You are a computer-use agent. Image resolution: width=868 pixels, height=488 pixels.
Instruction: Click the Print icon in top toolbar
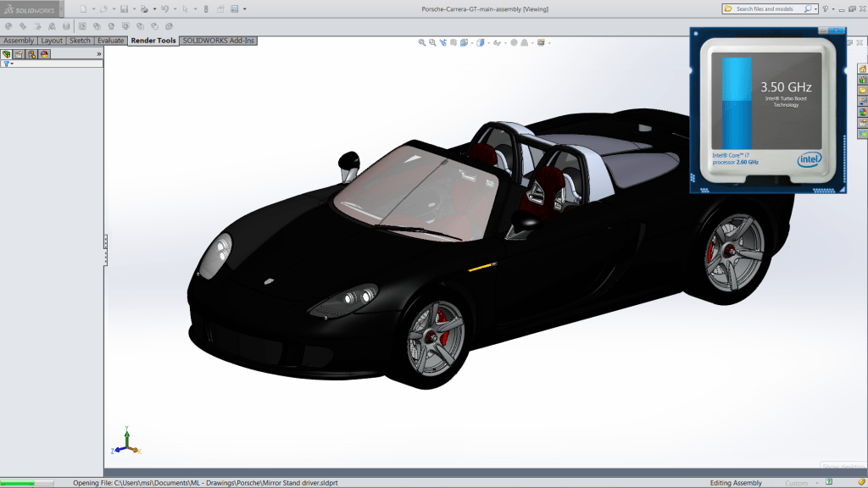click(144, 8)
